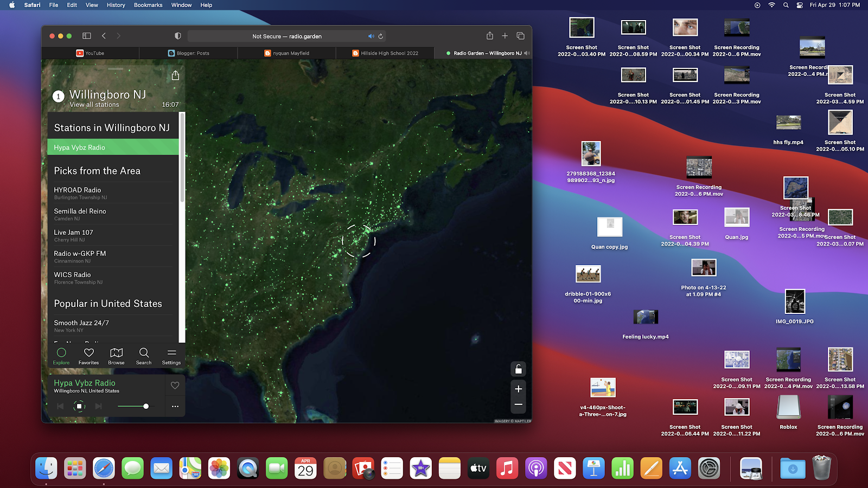Open Downloads folder in the Dock

coord(793,468)
